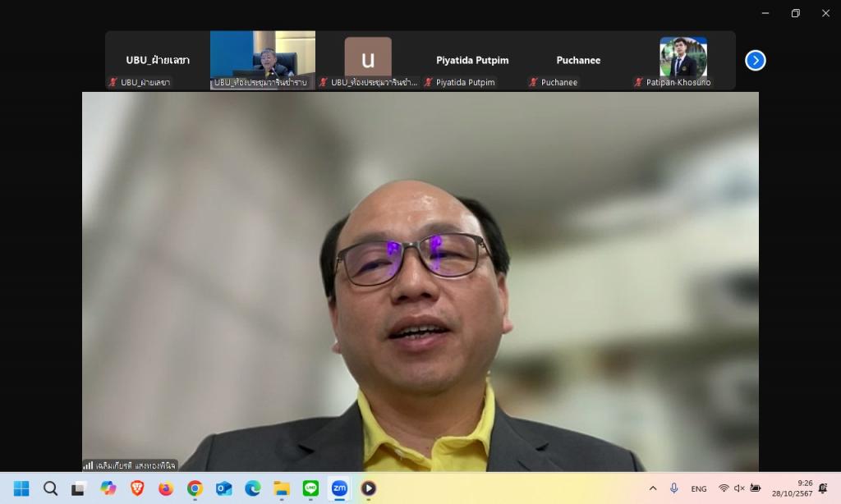Open the Zoom app in the taskbar
This screenshot has width=841, height=504.
tap(339, 488)
